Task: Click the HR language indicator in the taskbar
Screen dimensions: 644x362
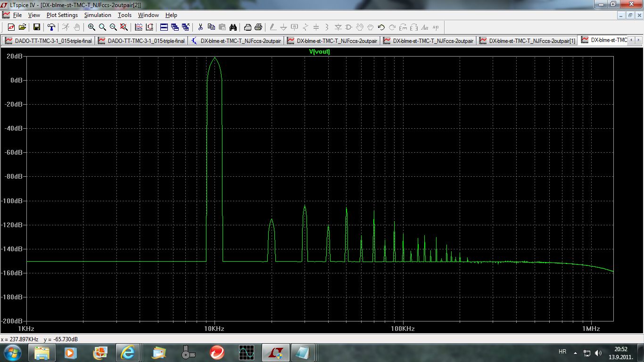Action: (562, 352)
